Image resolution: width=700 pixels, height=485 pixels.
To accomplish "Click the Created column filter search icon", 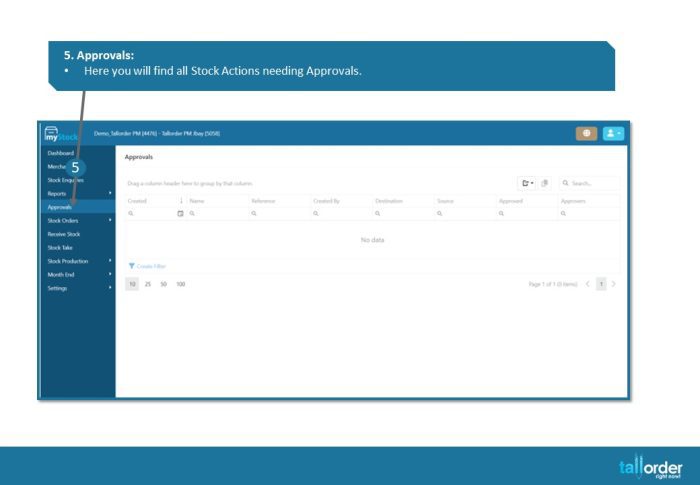I will [131, 213].
